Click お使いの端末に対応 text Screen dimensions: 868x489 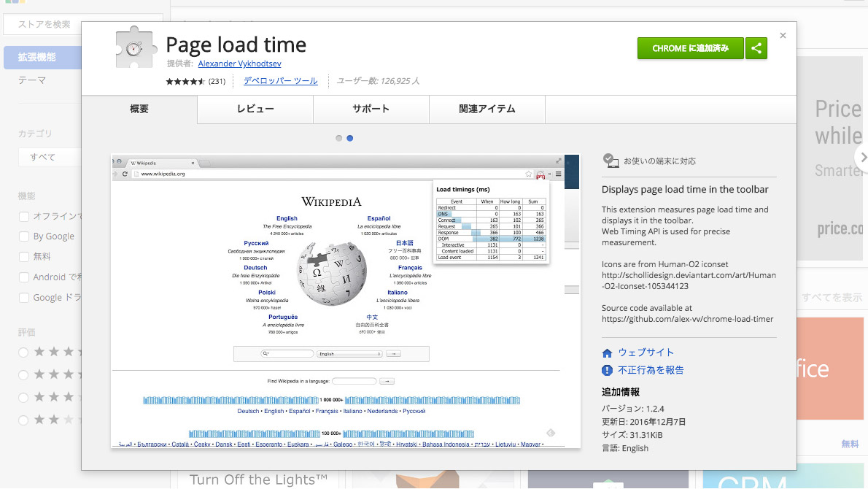pos(660,161)
